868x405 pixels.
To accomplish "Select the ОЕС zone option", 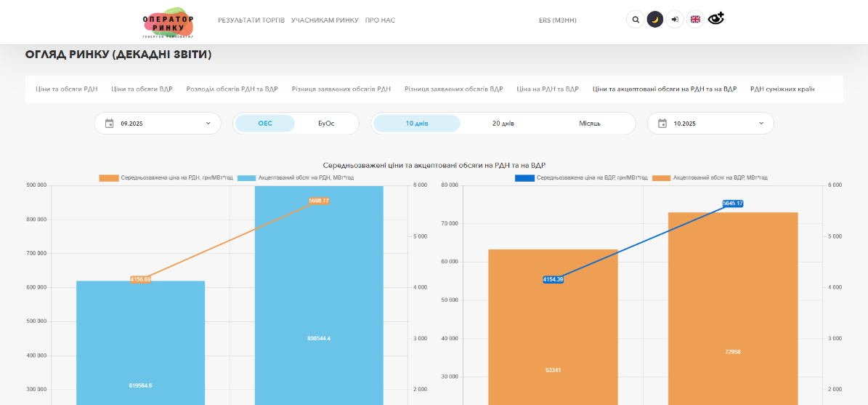I will pos(265,124).
